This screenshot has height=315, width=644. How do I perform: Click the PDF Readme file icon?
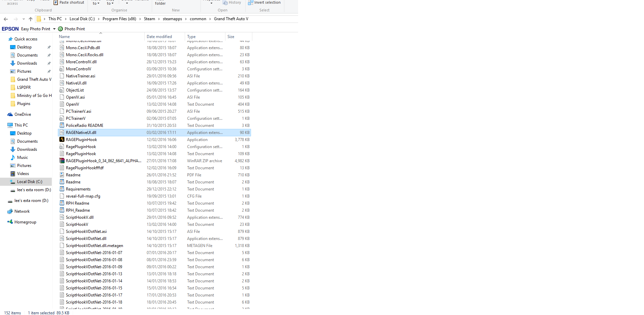(x=62, y=175)
